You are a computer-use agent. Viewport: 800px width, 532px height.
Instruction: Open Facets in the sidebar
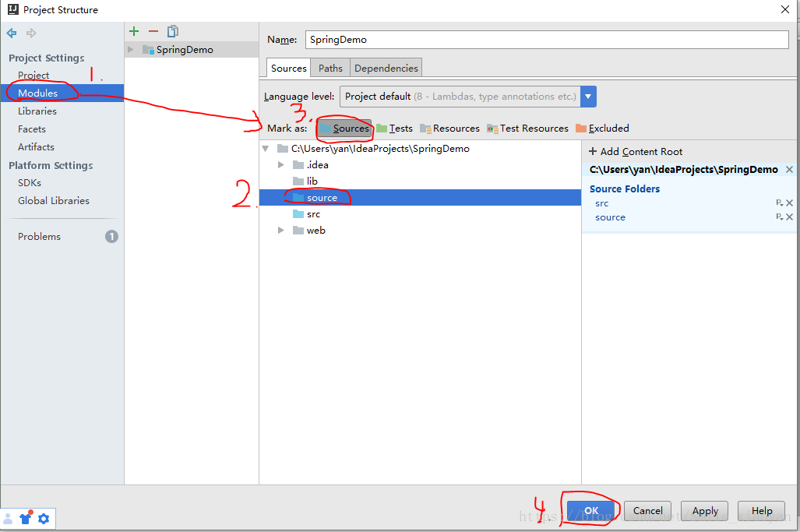pyautogui.click(x=32, y=129)
